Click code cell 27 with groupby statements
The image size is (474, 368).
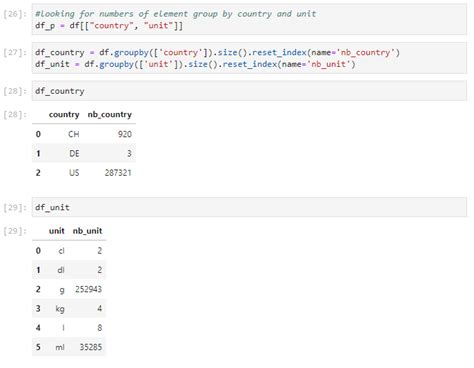(x=249, y=58)
